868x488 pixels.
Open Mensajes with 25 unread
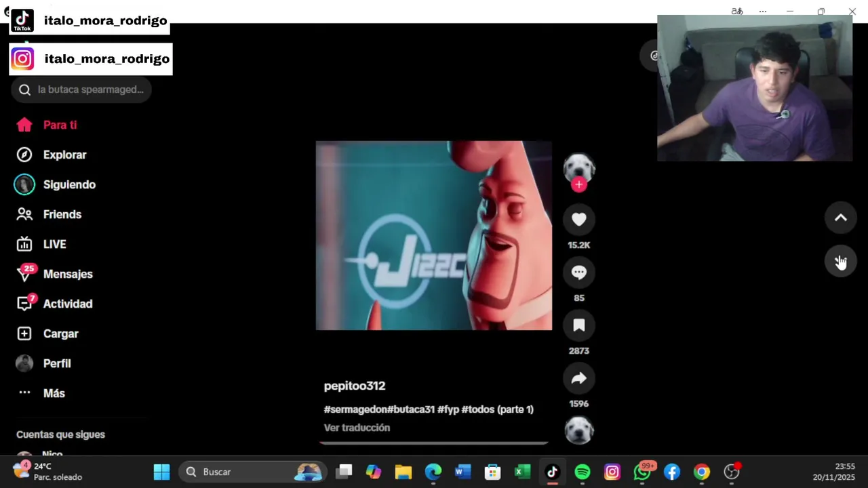point(54,274)
